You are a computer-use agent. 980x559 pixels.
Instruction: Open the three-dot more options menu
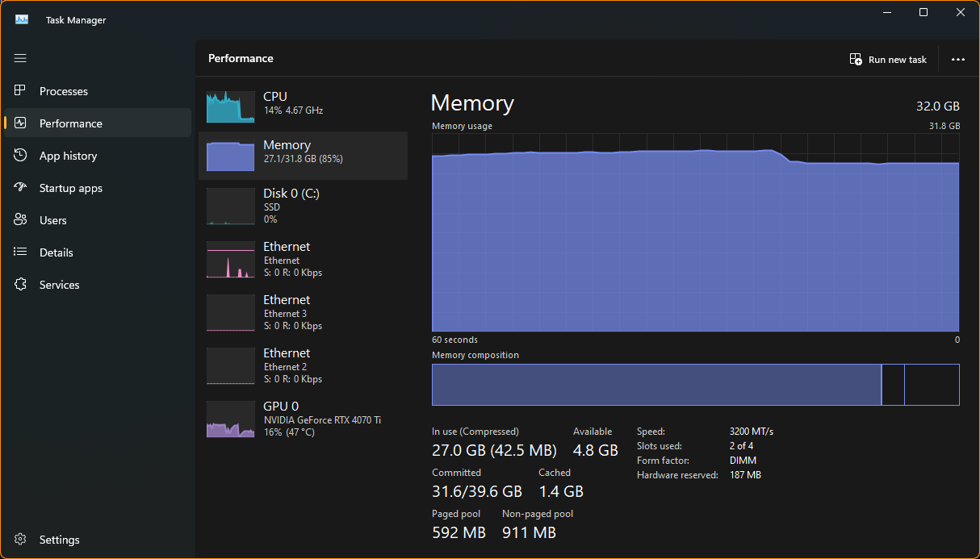(x=958, y=60)
